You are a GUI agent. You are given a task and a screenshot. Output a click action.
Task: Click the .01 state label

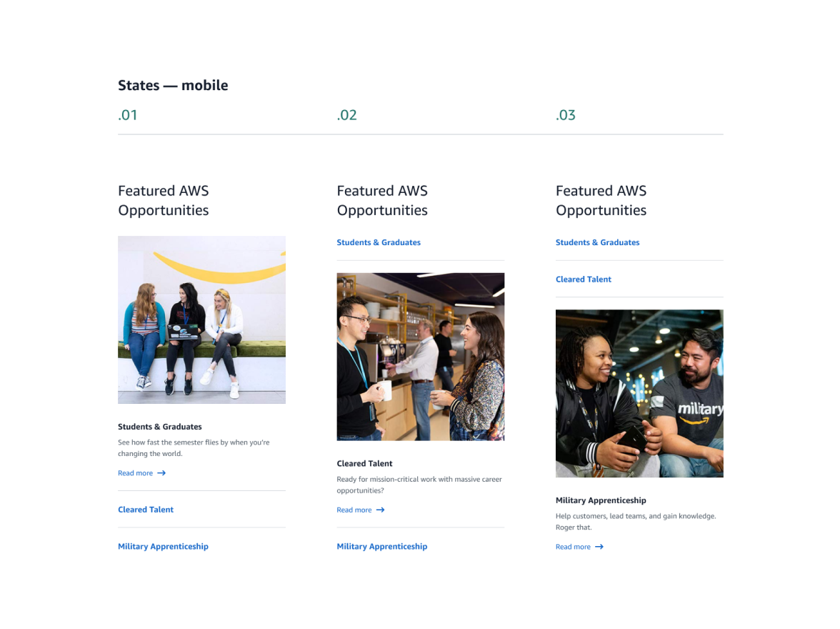(127, 115)
